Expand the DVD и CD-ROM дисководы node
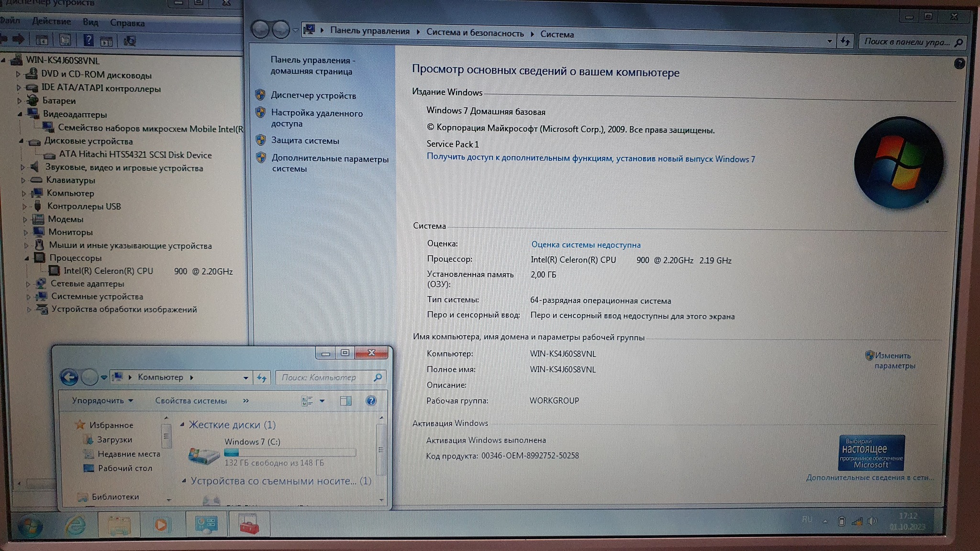Screen dimensions: 980x551 click(18, 74)
